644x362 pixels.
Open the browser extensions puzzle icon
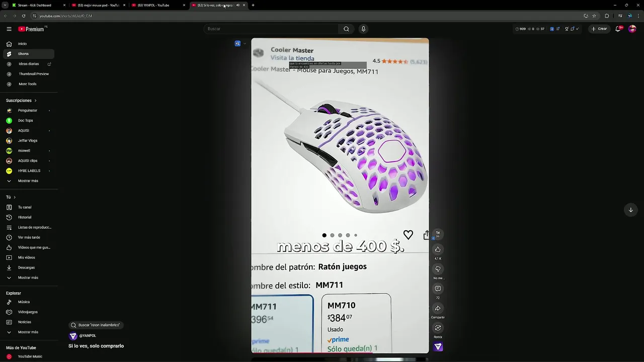coord(607,16)
